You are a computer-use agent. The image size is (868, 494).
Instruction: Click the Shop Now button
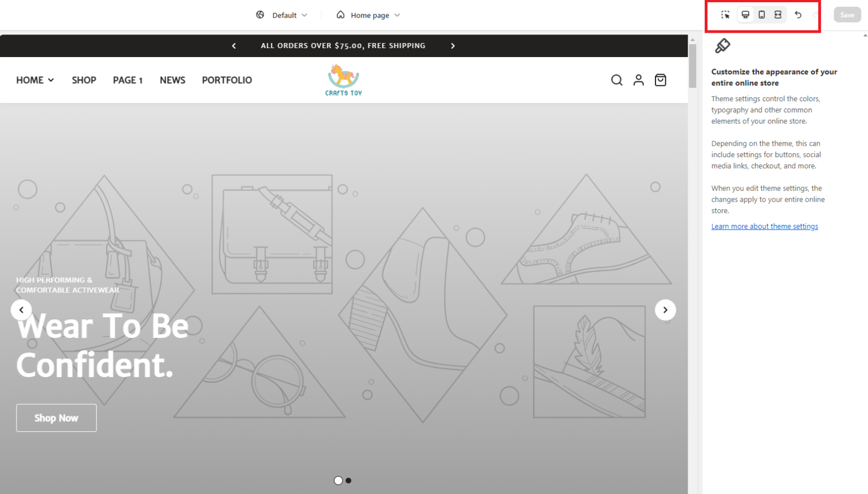[56, 418]
